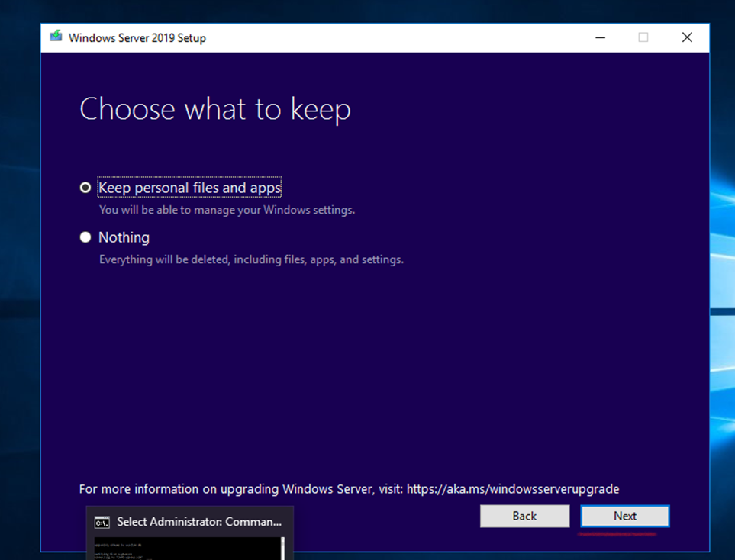
Task: Close the Windows Server 2019 Setup window
Action: coord(687,37)
